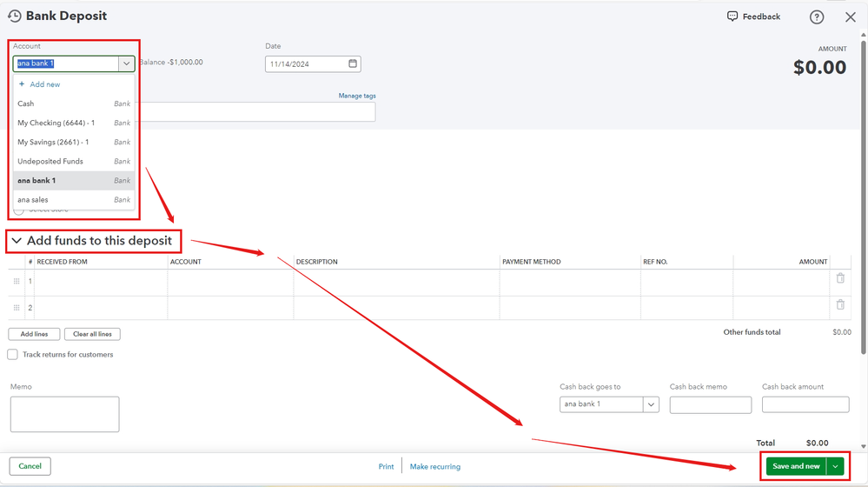Screen dimensions: 868x487
Task: Grab the drag handle of row 1
Action: click(x=16, y=282)
